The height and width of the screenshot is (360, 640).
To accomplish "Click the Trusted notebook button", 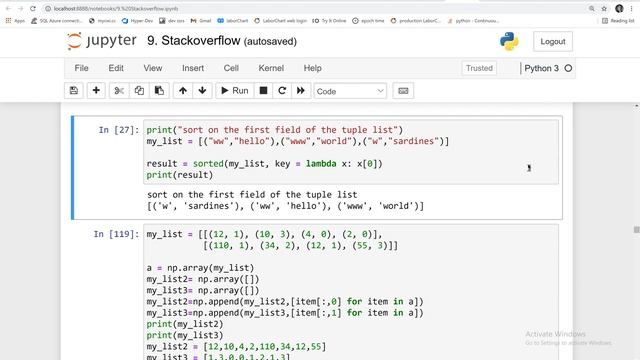I will pyautogui.click(x=479, y=68).
